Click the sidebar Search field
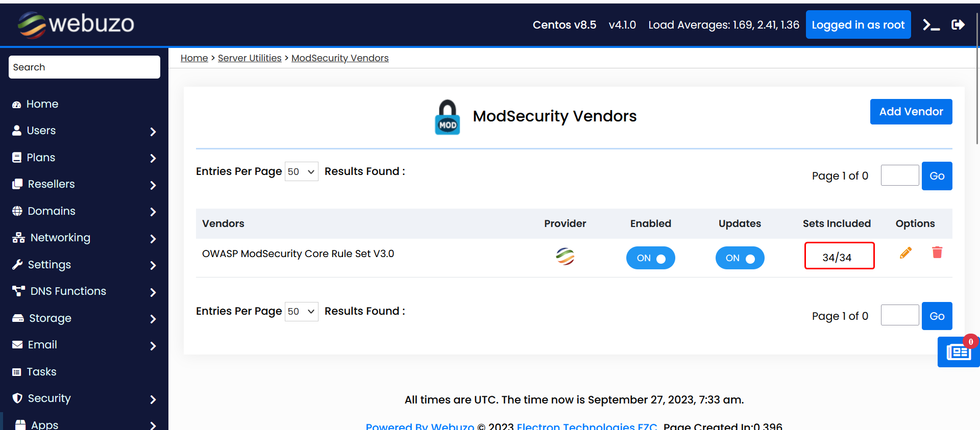The height and width of the screenshot is (430, 980). click(84, 67)
